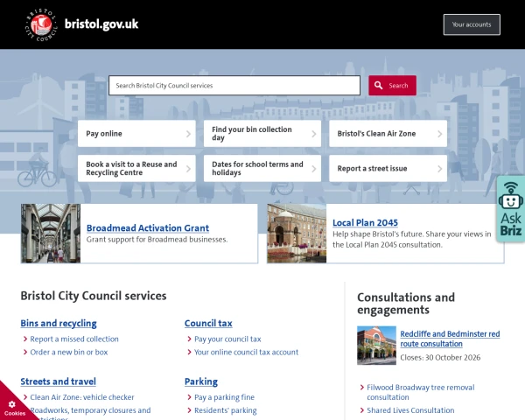Screen dimensions: 525x420
Task: Click the Search Bristol City Council services field
Action: tap(234, 86)
